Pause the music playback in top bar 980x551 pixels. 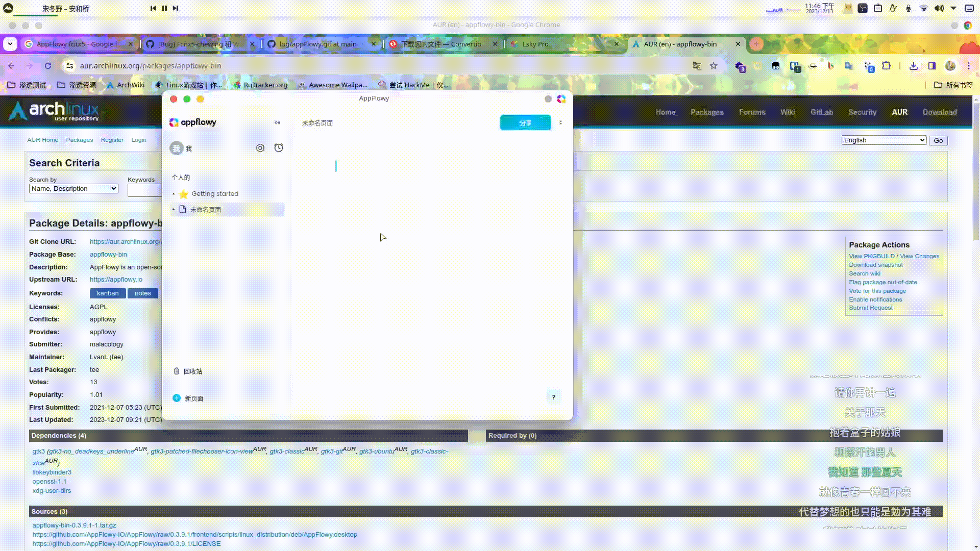tap(164, 8)
